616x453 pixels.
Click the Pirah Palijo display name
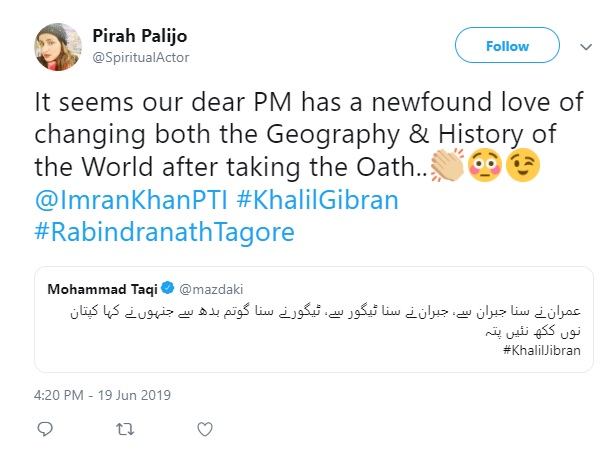point(140,37)
